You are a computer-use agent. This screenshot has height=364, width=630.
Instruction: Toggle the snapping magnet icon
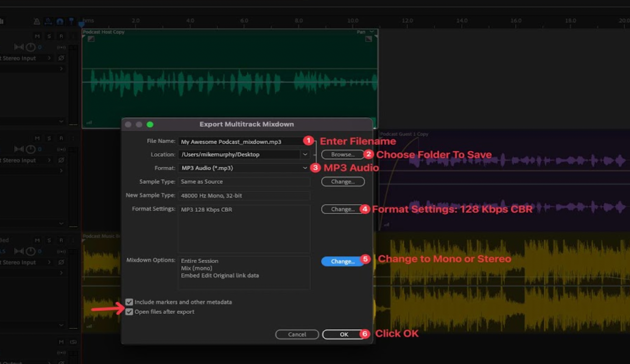click(60, 21)
